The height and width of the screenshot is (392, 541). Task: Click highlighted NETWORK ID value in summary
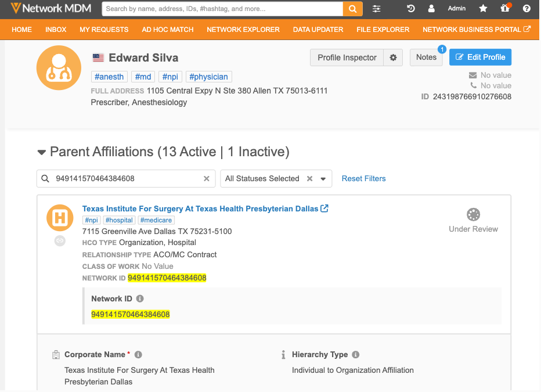167,278
